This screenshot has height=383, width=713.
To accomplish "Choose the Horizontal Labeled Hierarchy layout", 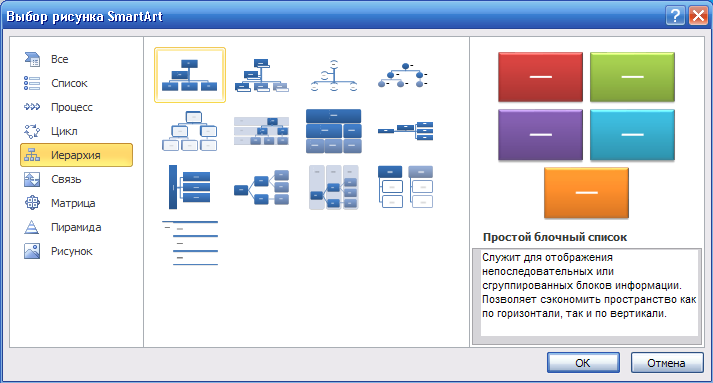I will pos(334,187).
